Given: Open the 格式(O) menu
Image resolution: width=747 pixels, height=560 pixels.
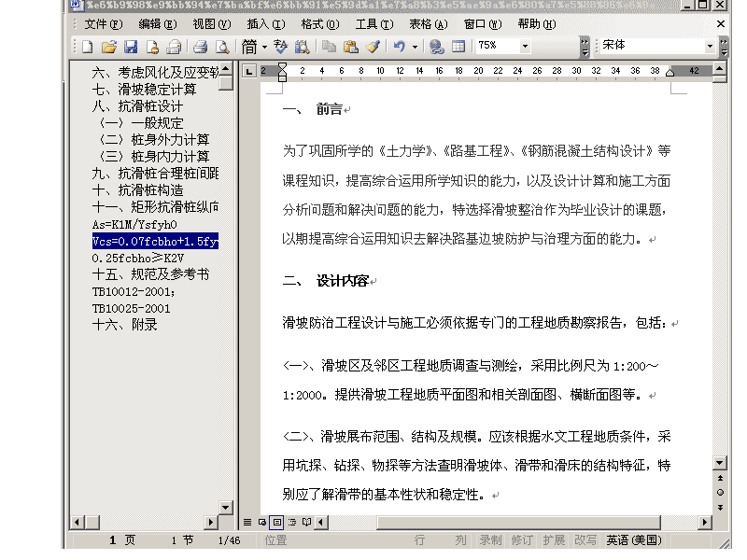Looking at the screenshot, I should click(320, 24).
